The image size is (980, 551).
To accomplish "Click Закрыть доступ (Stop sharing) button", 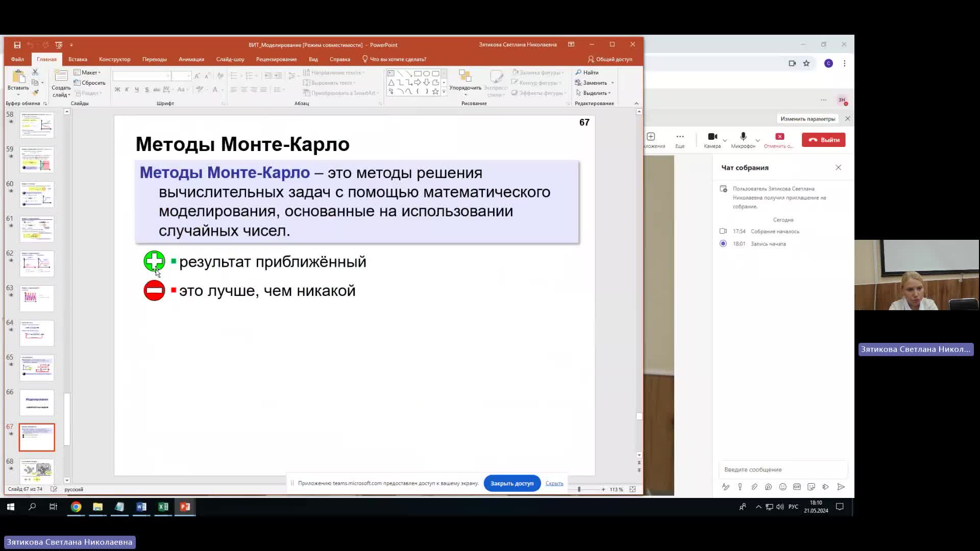I will point(512,483).
